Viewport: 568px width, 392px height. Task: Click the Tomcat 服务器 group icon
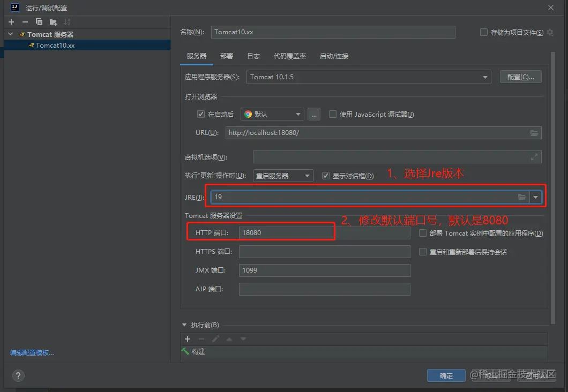pyautogui.click(x=22, y=34)
